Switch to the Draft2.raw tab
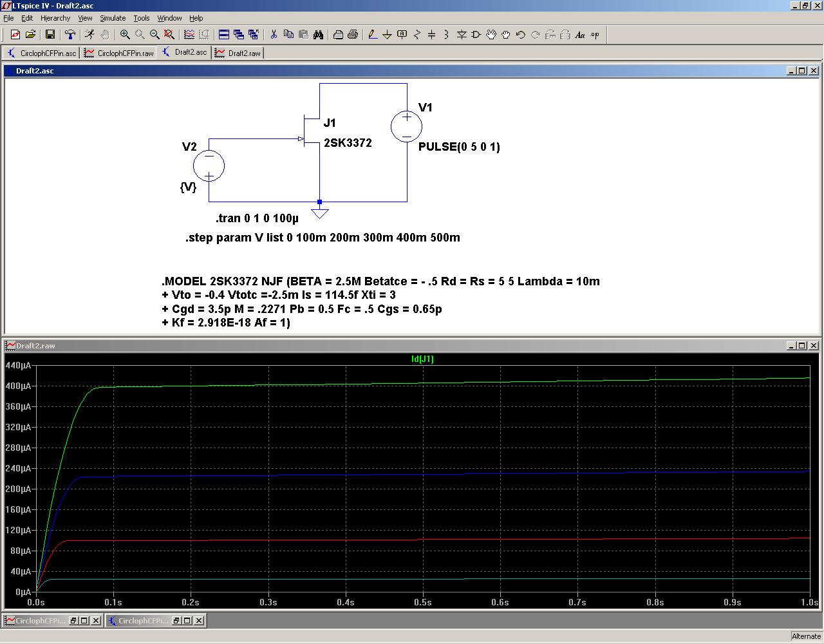This screenshot has height=644, width=824. coord(238,53)
